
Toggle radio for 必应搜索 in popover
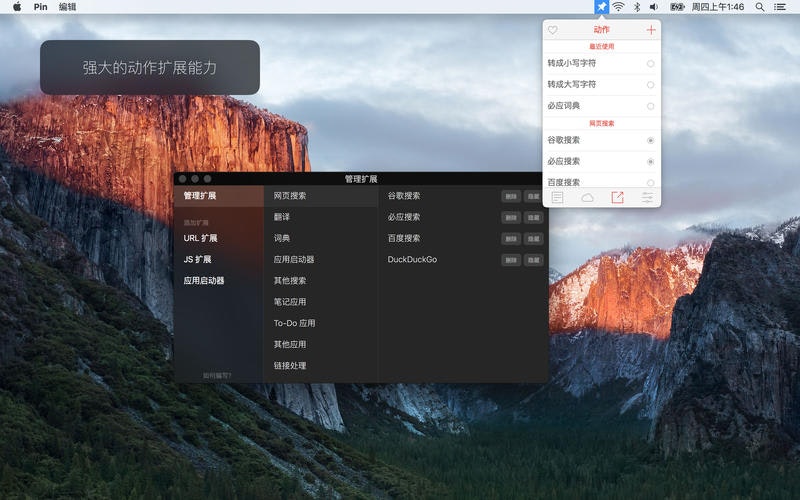click(651, 162)
